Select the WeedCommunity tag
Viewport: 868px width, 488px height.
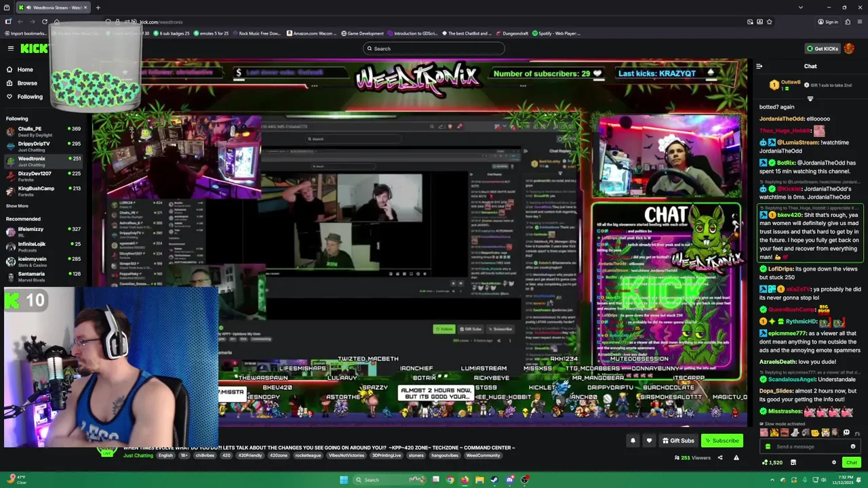click(x=483, y=455)
